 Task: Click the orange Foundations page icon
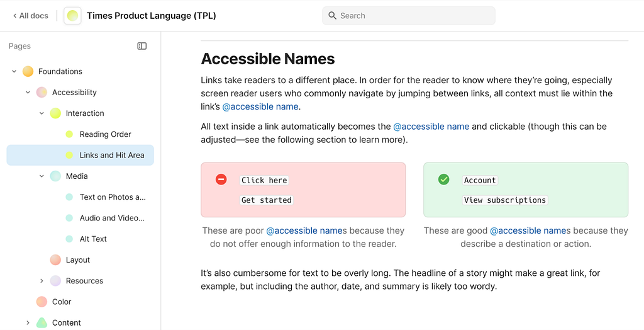click(28, 71)
